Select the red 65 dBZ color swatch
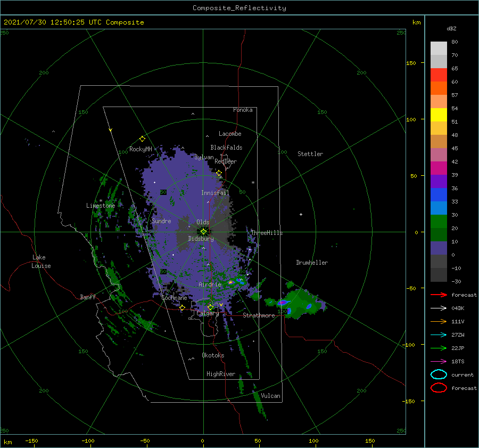Viewport: 479px width, 448px height. (439, 75)
